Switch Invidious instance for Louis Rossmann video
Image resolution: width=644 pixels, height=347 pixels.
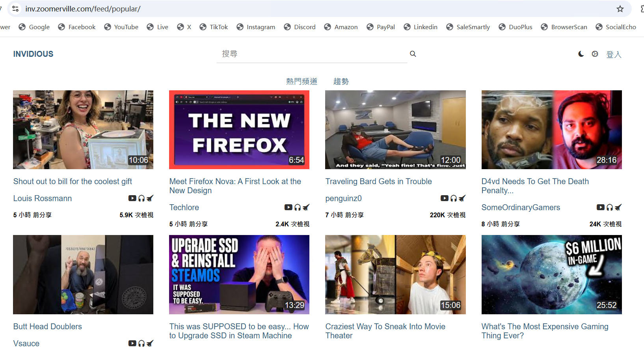(x=150, y=198)
